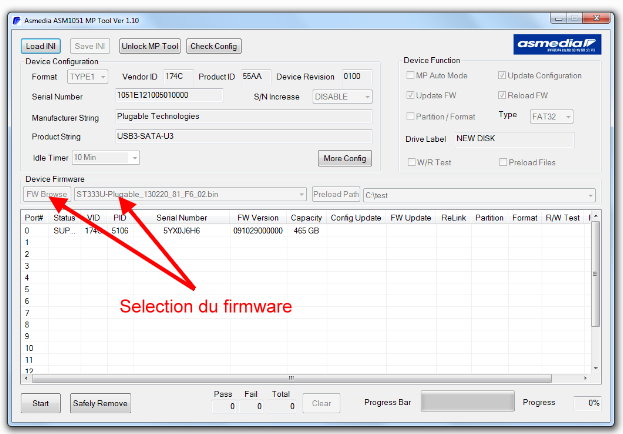Click the progress percentage 0% field

click(x=588, y=403)
